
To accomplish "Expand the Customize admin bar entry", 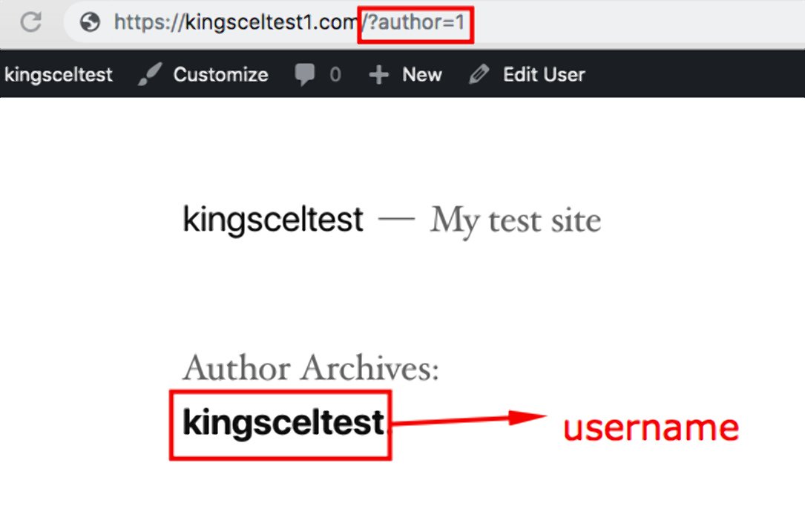I will pos(220,74).
